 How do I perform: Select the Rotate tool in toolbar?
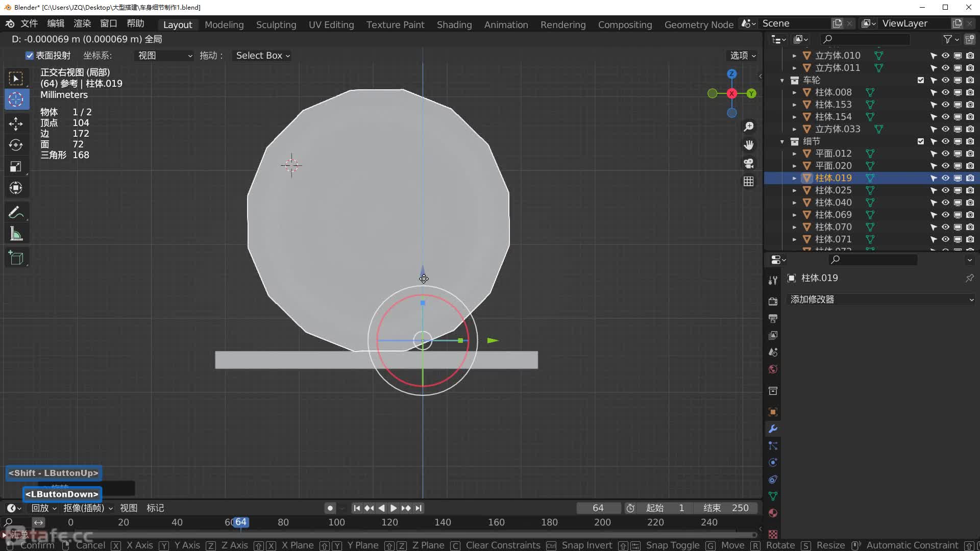point(16,145)
